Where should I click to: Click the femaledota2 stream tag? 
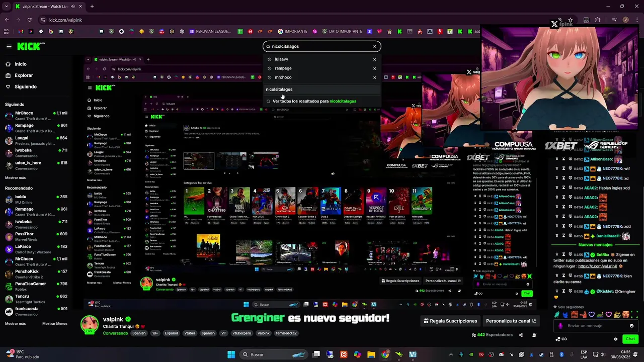coord(286,333)
